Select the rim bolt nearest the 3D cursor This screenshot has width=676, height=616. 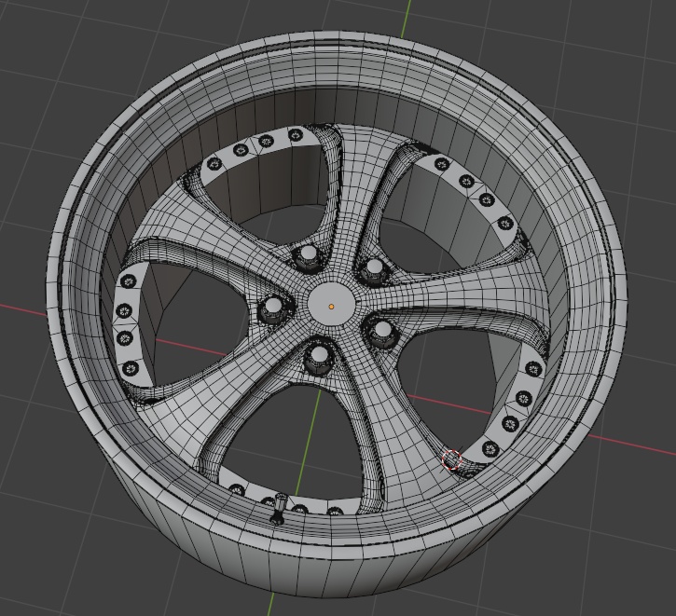coord(490,450)
